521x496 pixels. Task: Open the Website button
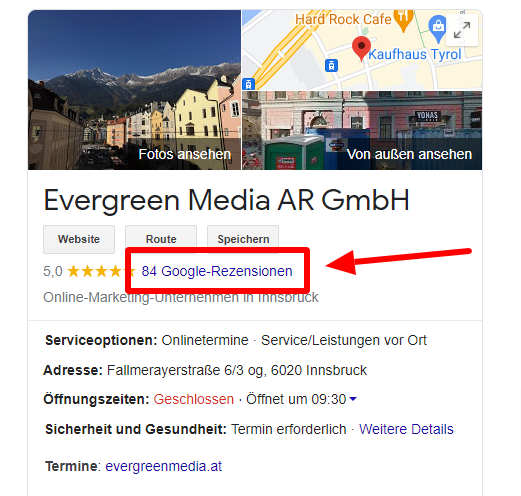click(79, 239)
